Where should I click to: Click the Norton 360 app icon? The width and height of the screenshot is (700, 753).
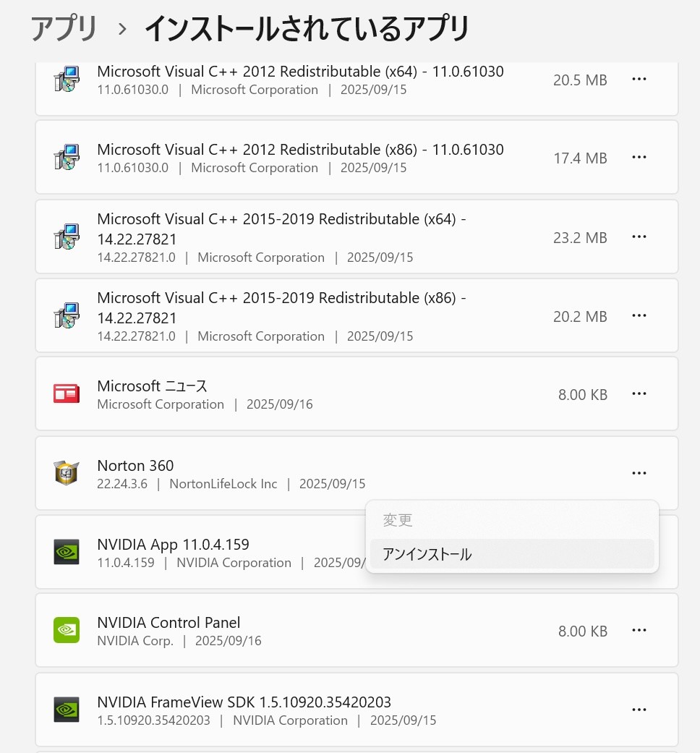(67, 473)
